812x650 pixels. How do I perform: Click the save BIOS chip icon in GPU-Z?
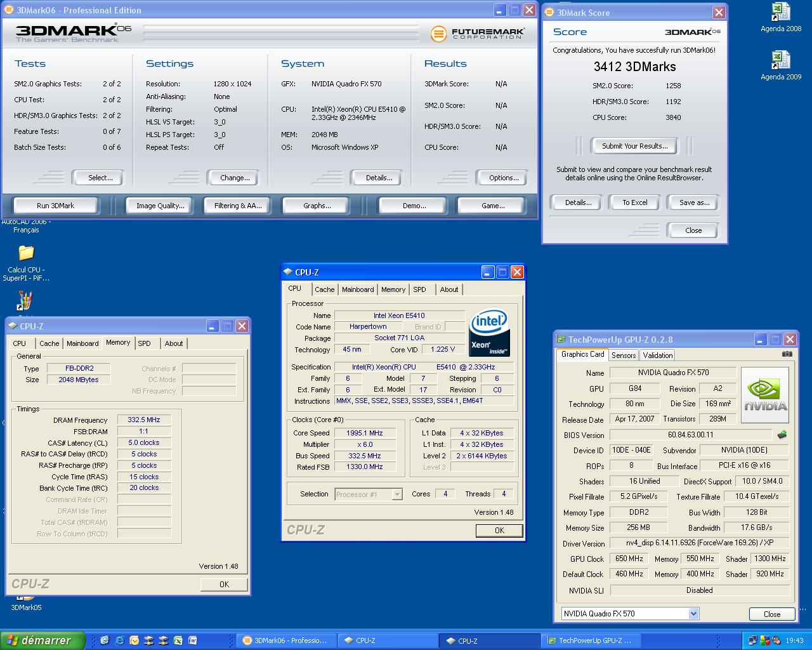click(782, 435)
